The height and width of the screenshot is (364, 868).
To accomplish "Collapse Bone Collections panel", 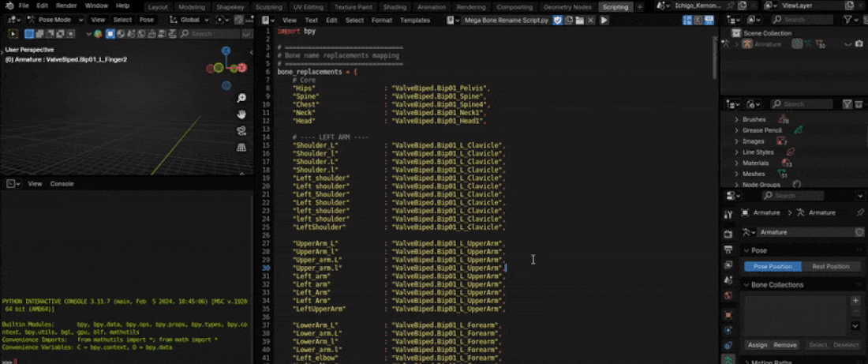I will pos(746,285).
